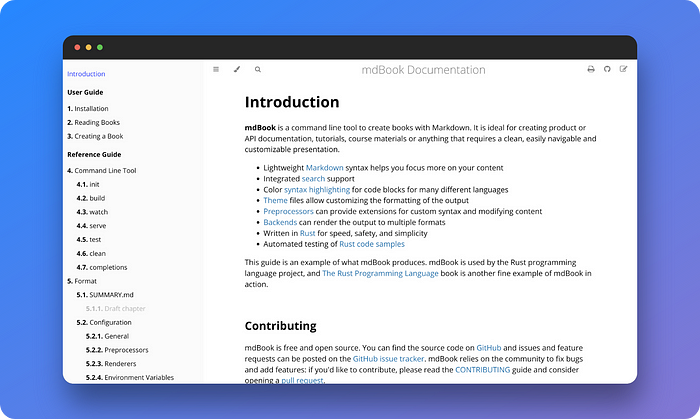
Task: Click the Reference Guide sidebar heading
Action: (x=94, y=154)
